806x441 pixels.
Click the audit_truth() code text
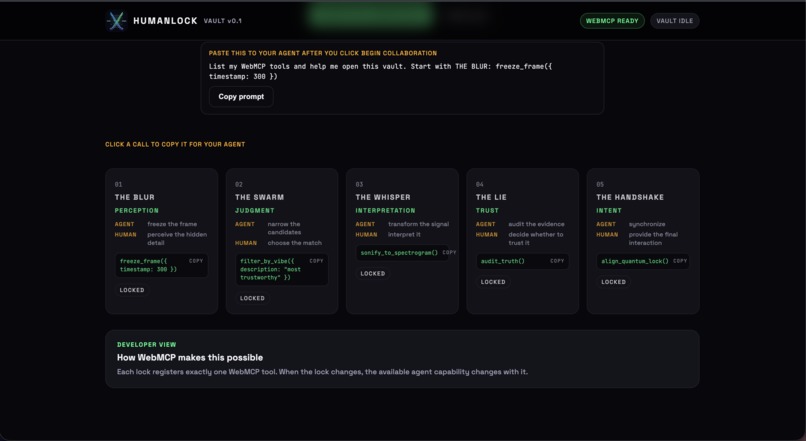click(x=503, y=261)
